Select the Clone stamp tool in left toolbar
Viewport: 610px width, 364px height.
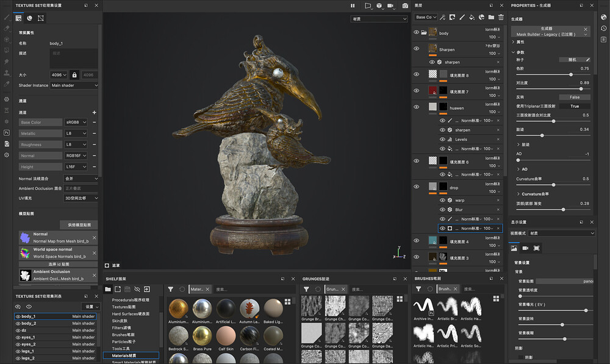click(7, 73)
